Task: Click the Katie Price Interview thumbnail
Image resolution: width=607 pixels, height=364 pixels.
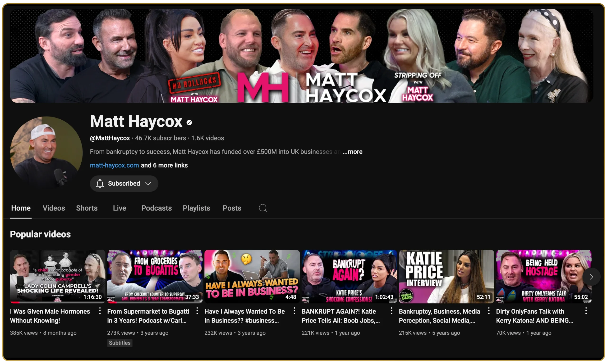Action: [x=446, y=276]
